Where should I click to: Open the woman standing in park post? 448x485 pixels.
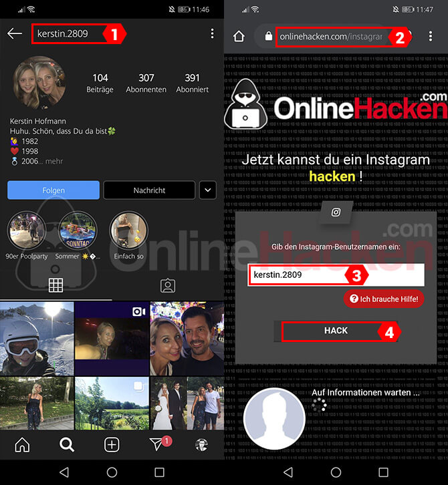37,403
